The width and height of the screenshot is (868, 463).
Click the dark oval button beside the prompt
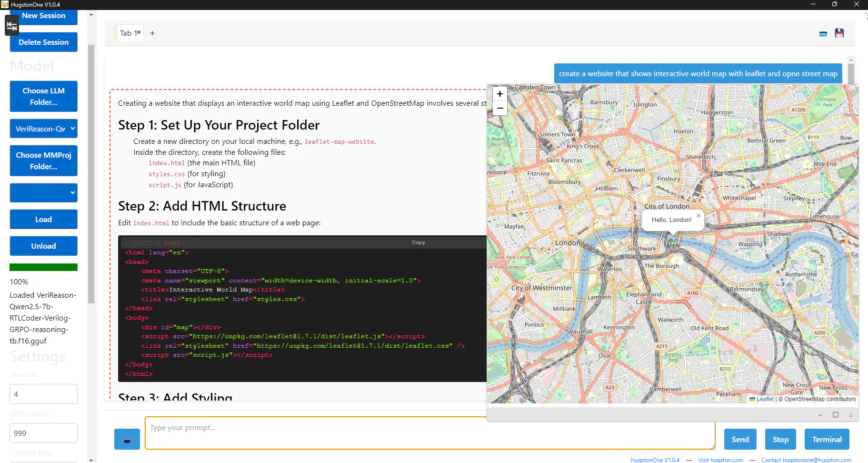[127, 439]
